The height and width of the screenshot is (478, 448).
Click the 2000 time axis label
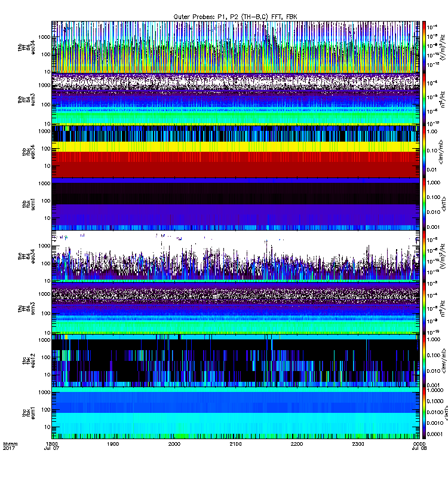pyautogui.click(x=174, y=444)
